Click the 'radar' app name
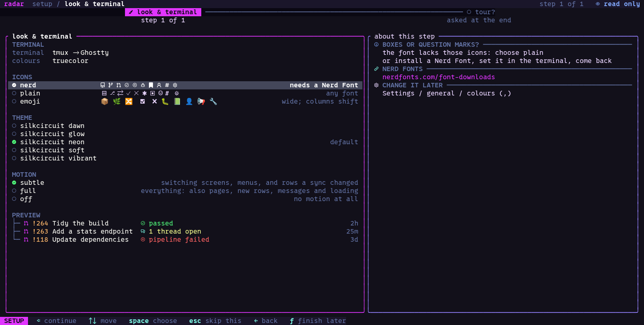This screenshot has width=644, height=325. point(14,4)
